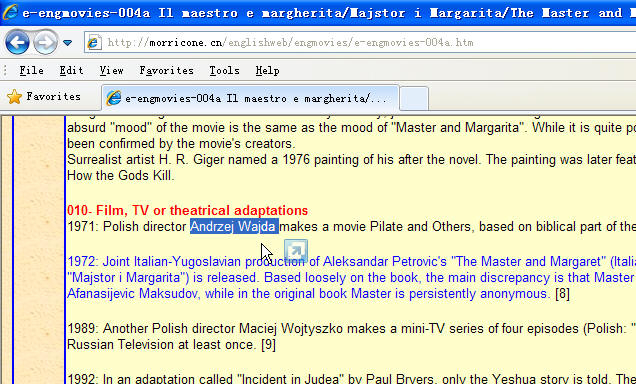Select the e-engmovies-004a browser tab
The image size is (636, 384).
point(250,98)
